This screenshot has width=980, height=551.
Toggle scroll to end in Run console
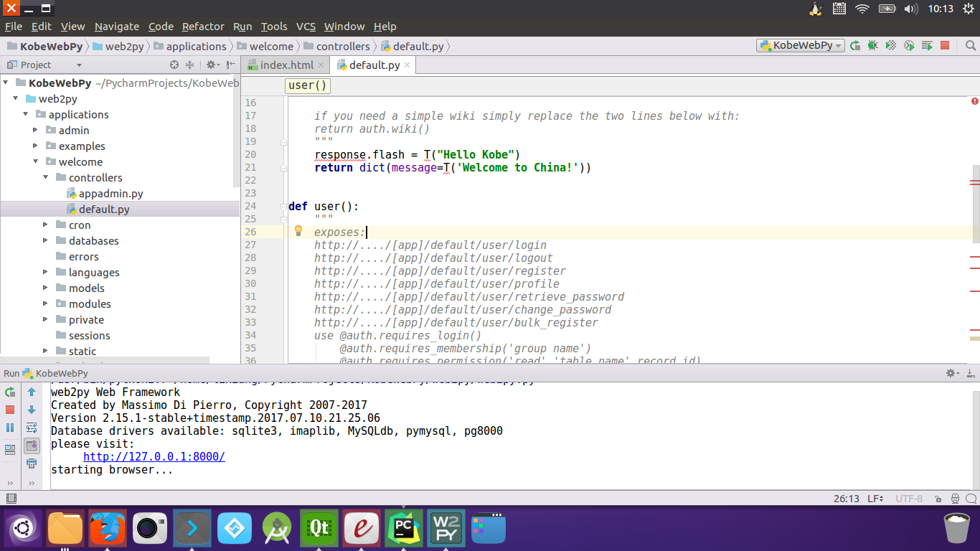pyautogui.click(x=32, y=446)
